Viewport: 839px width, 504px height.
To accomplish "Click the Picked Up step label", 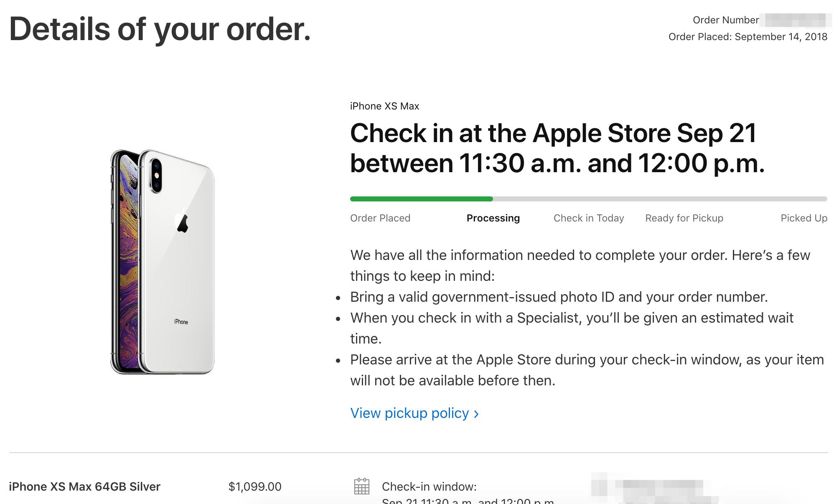I will tap(804, 218).
